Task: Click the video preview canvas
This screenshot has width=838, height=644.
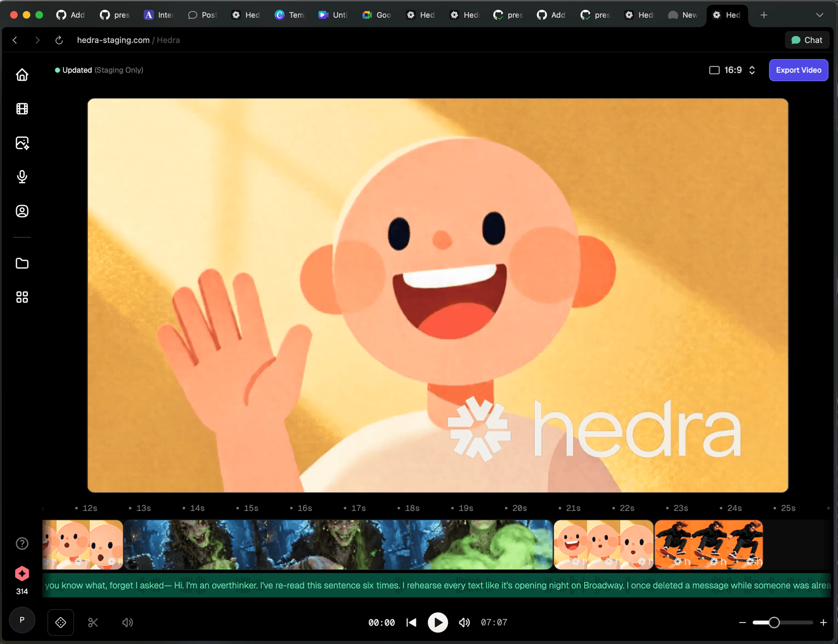Action: point(438,295)
